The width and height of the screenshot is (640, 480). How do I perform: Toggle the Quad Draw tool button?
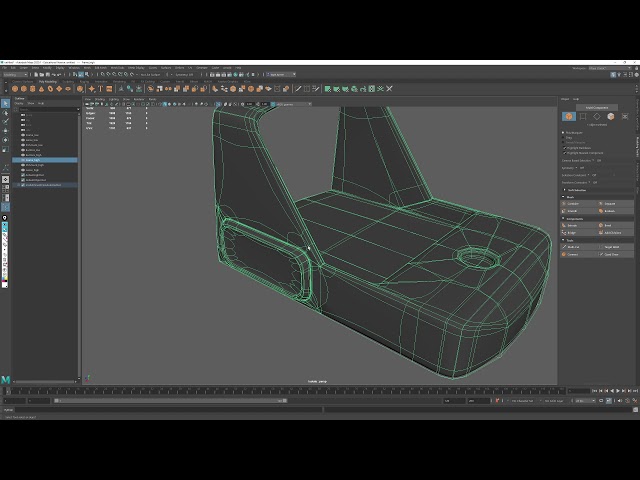click(616, 254)
